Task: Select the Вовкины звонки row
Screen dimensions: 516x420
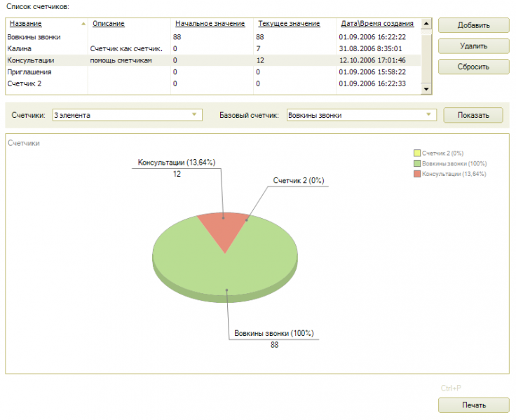Action: pos(213,37)
